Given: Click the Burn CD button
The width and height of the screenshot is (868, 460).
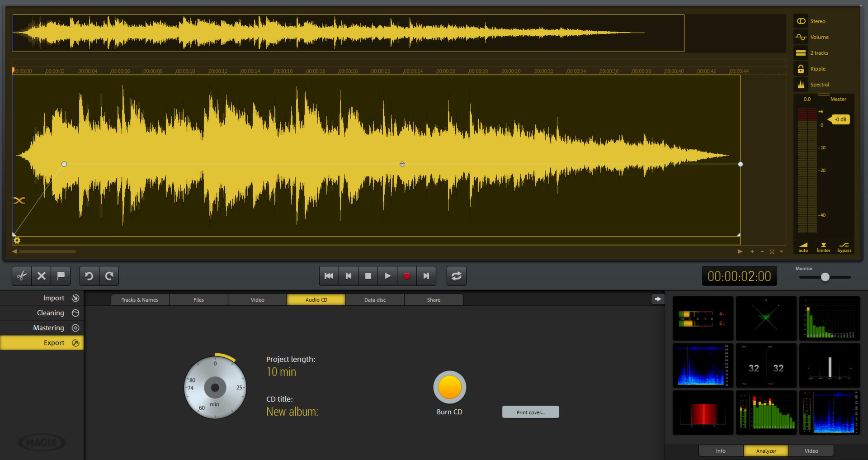Looking at the screenshot, I should click(x=449, y=388).
